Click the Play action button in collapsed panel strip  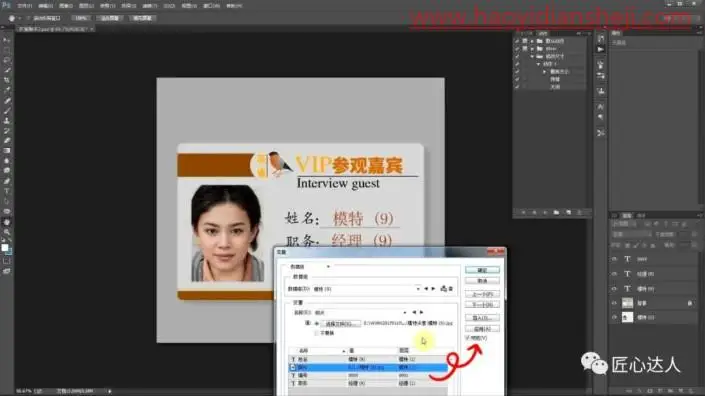point(601,49)
